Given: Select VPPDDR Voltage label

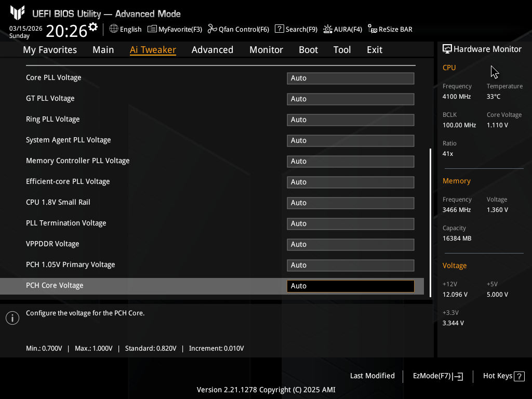Looking at the screenshot, I should 52,244.
